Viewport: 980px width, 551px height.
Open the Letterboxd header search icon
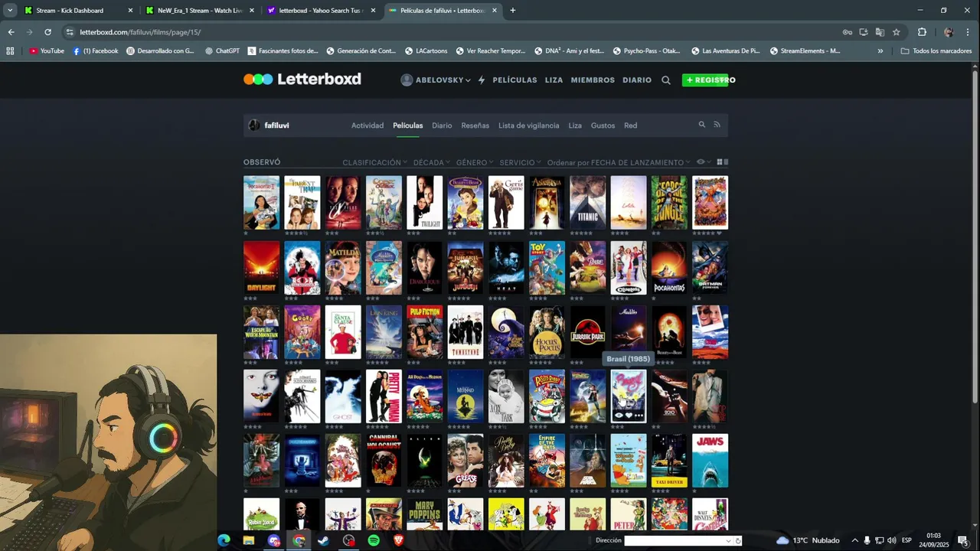(x=665, y=80)
